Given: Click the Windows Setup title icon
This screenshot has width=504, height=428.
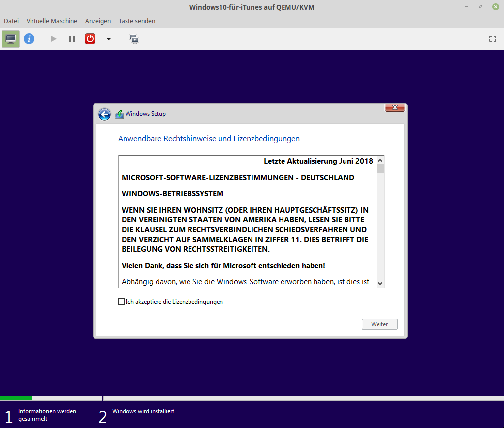Looking at the screenshot, I should pyautogui.click(x=119, y=114).
